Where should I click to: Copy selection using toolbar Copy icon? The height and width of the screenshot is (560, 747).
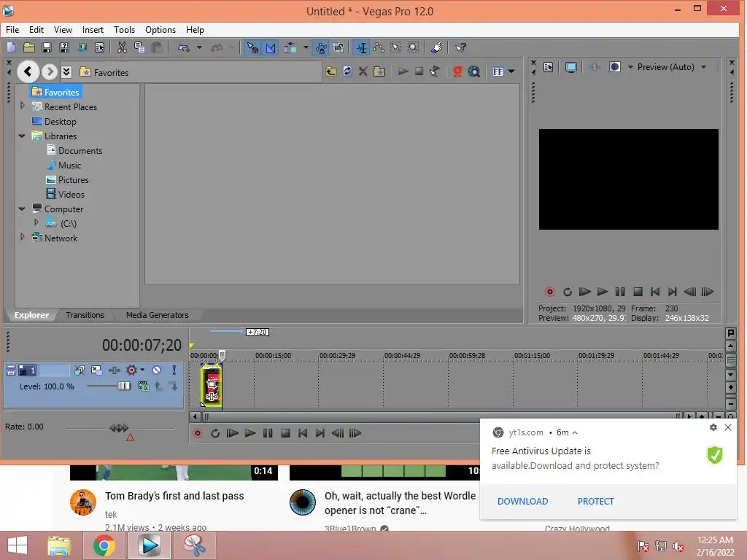[x=139, y=47]
